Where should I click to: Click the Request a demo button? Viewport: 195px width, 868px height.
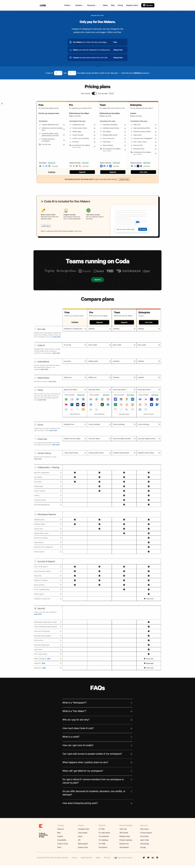point(132,5)
